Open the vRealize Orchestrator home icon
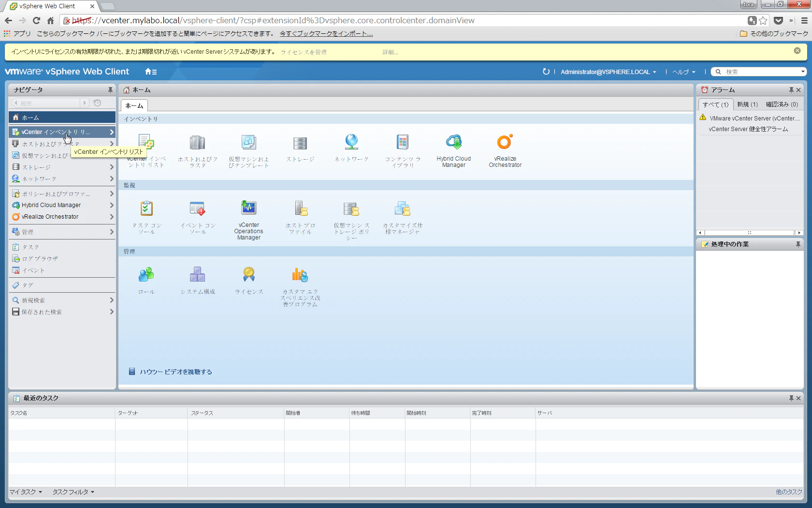 505,142
